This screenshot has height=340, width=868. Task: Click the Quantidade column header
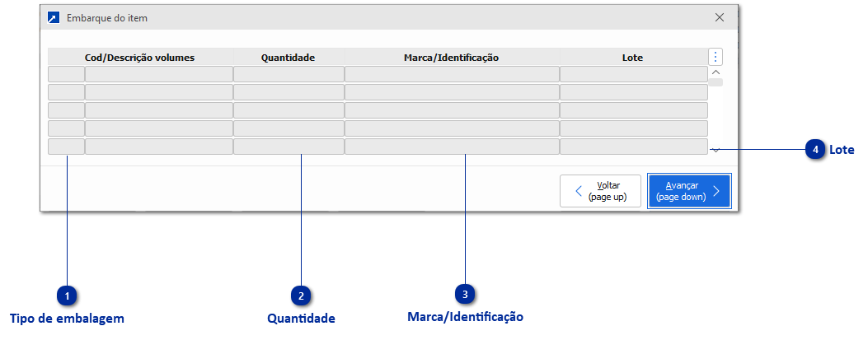(289, 57)
